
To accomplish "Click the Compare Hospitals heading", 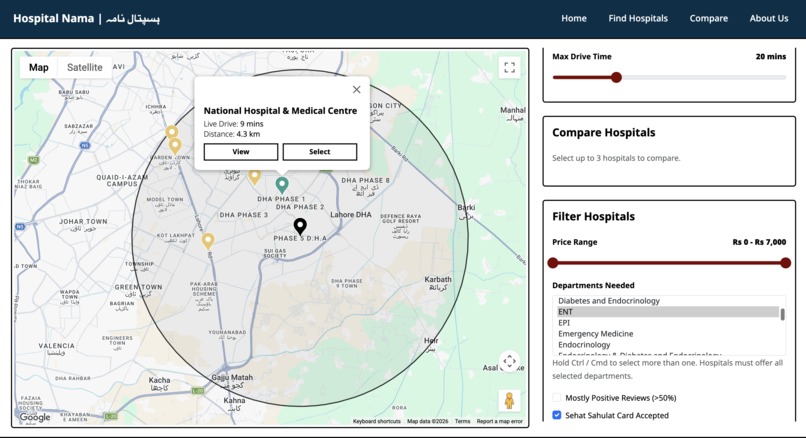I will pyautogui.click(x=603, y=133).
